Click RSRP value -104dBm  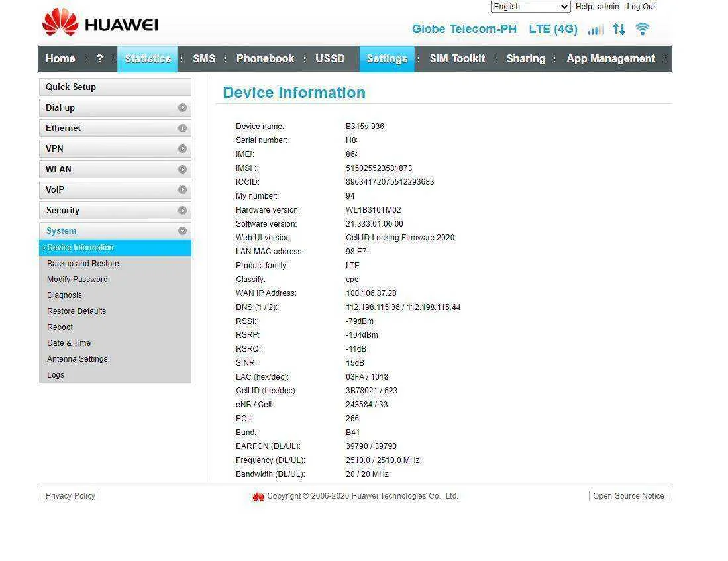click(x=362, y=335)
